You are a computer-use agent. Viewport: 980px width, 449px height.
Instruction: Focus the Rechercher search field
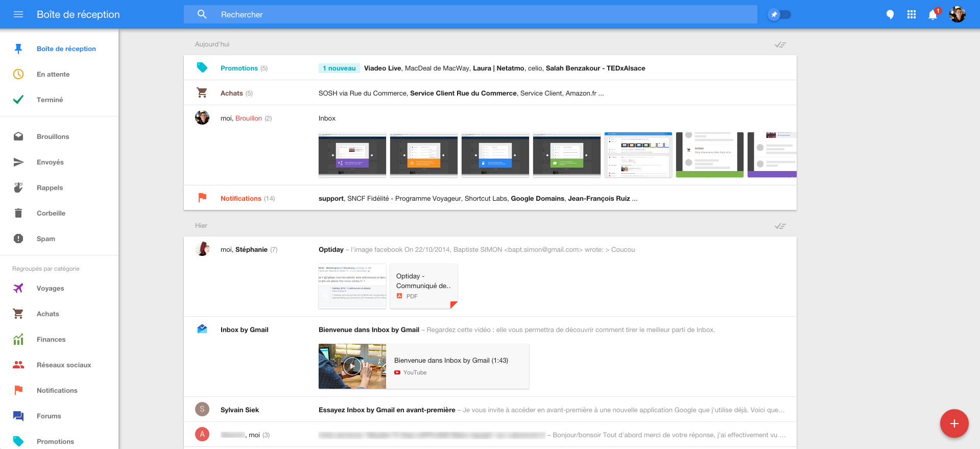[x=470, y=14]
